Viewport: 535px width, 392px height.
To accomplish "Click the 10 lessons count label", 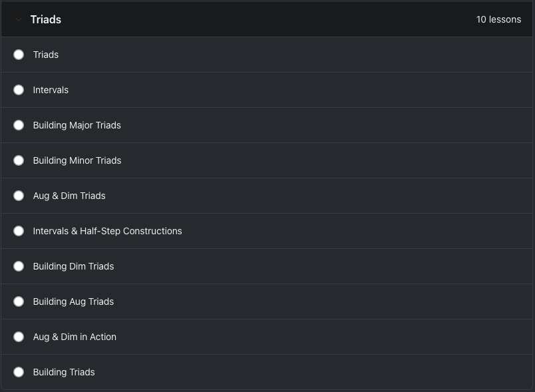I will pos(498,19).
